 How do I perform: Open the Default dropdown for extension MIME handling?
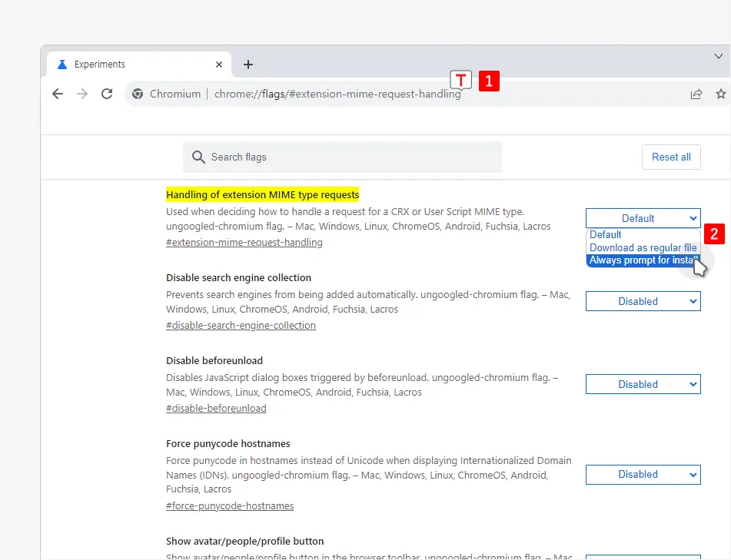click(x=643, y=218)
